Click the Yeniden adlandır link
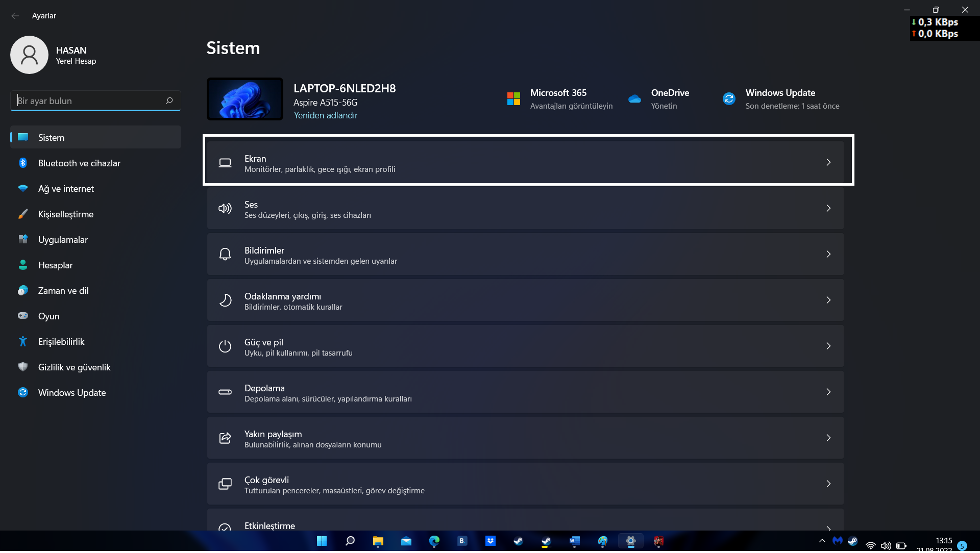 (325, 115)
